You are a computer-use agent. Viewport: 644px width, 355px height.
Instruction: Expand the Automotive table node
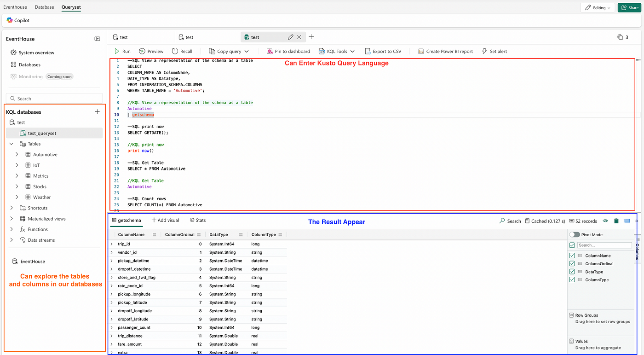click(17, 154)
